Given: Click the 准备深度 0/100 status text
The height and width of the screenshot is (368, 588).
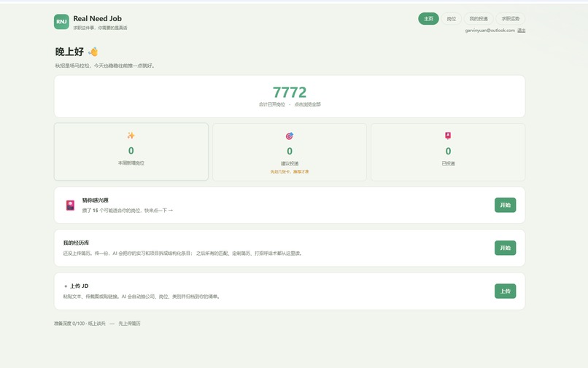Looking at the screenshot, I should pos(80,324).
